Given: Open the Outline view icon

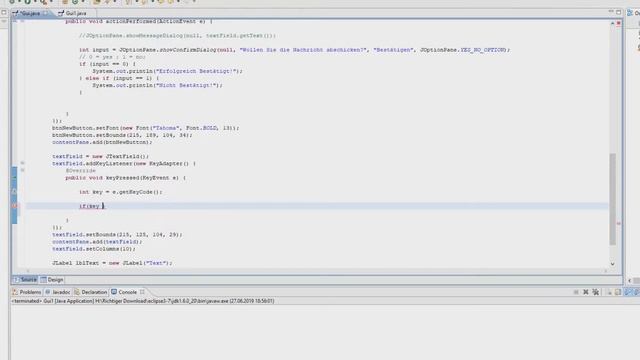Looking at the screenshot, I should (630, 13).
